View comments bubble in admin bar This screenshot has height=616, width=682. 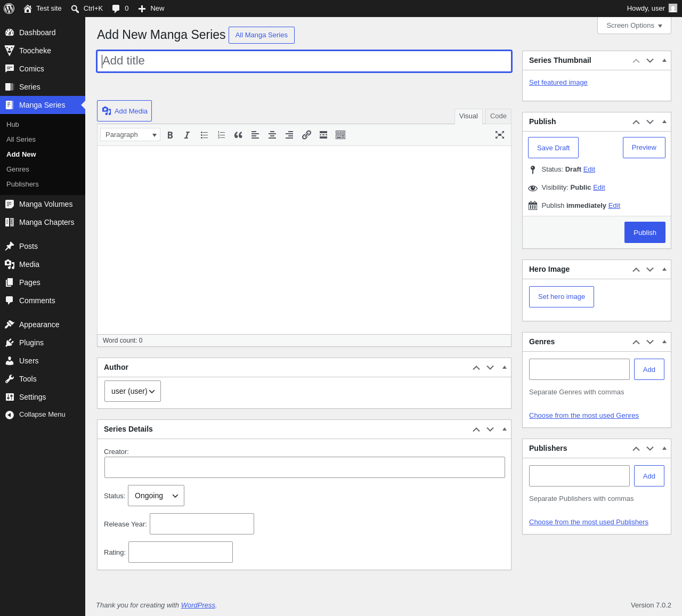point(120,9)
